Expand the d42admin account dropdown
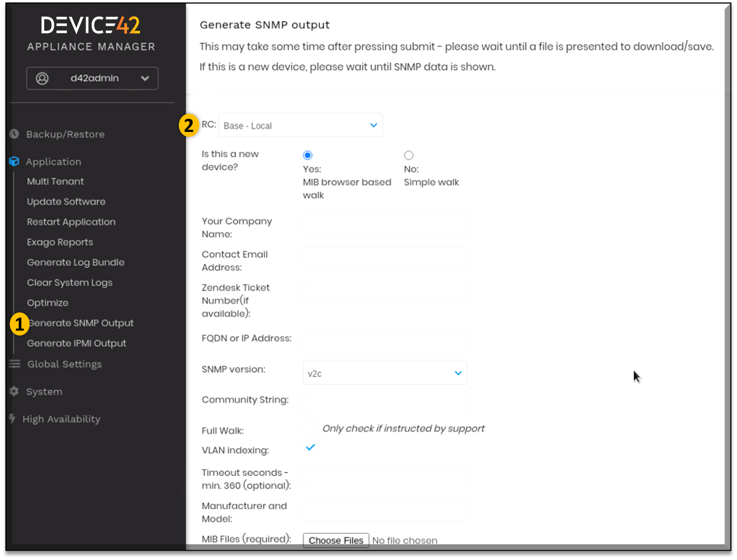The width and height of the screenshot is (737, 560). coord(145,78)
